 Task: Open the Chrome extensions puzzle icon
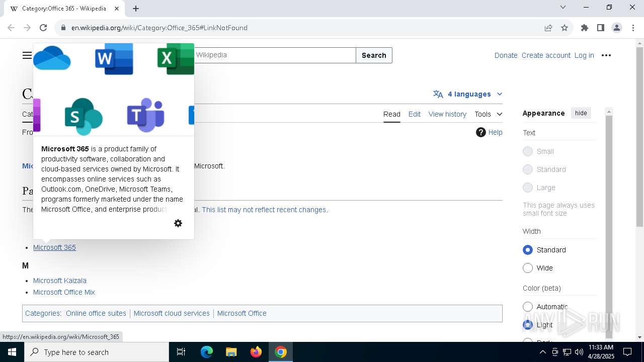(x=585, y=28)
